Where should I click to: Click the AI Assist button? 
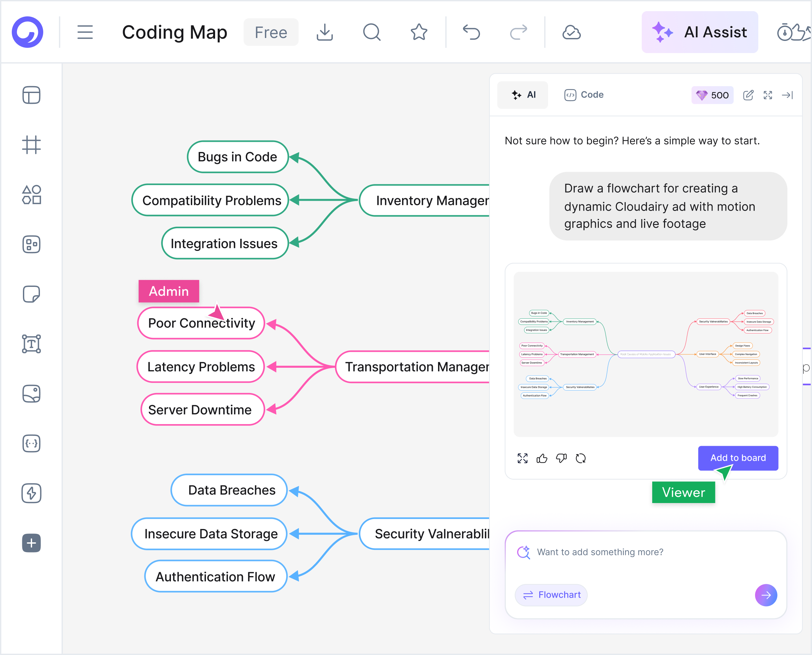click(700, 32)
